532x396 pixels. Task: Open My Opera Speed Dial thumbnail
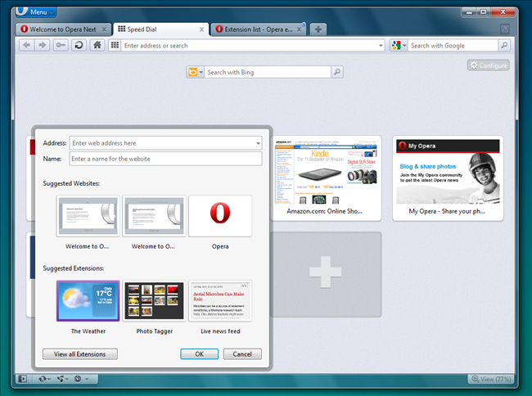pos(448,172)
